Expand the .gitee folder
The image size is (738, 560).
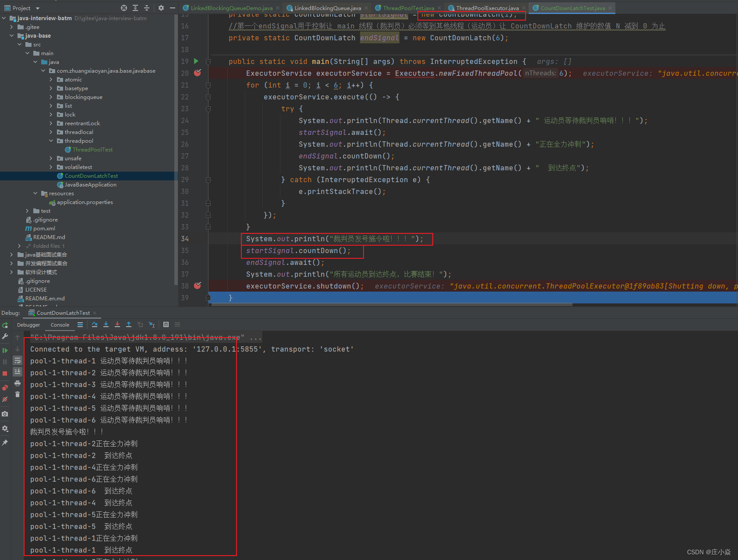(x=12, y=27)
